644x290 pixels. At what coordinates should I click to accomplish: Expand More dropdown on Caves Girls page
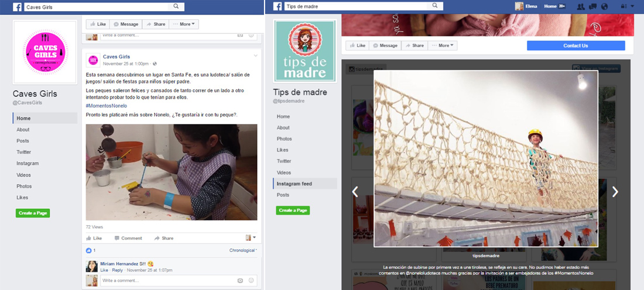(184, 24)
